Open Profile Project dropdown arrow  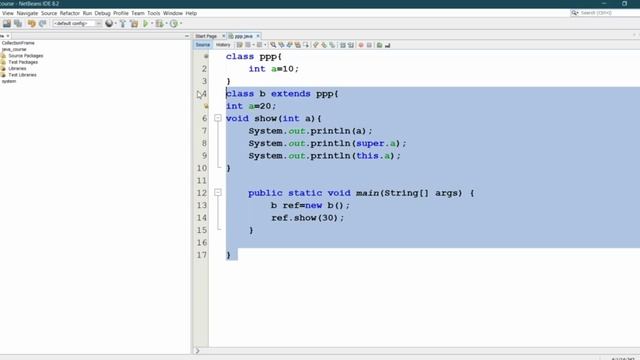180,24
